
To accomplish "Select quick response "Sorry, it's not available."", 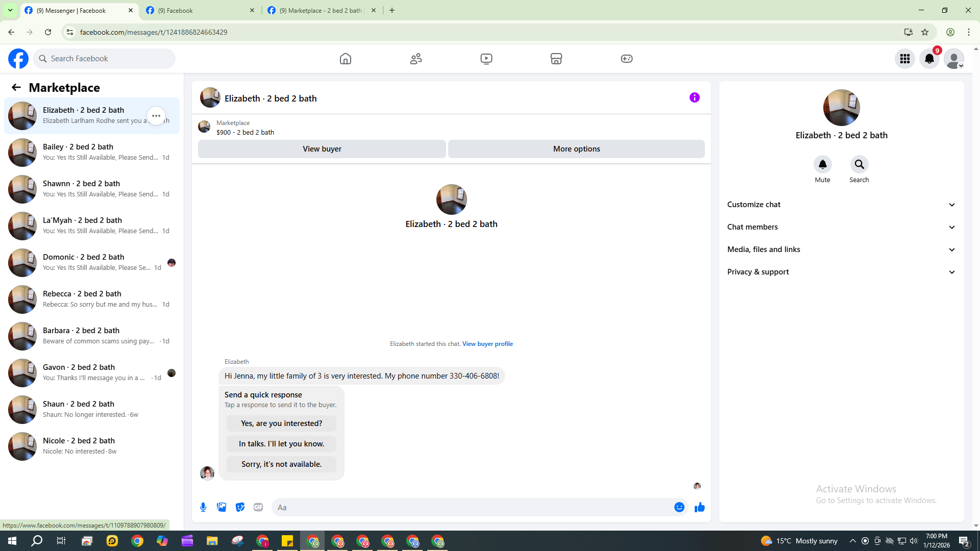I will 281,464.
